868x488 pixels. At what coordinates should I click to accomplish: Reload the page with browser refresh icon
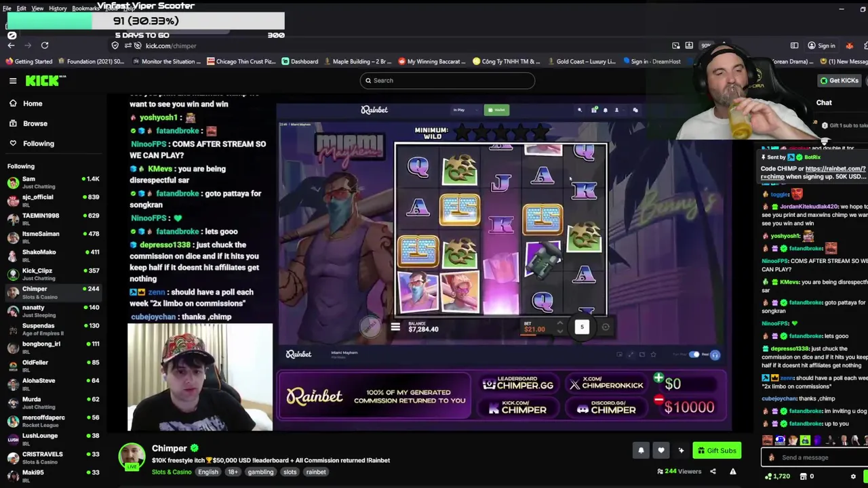[45, 45]
